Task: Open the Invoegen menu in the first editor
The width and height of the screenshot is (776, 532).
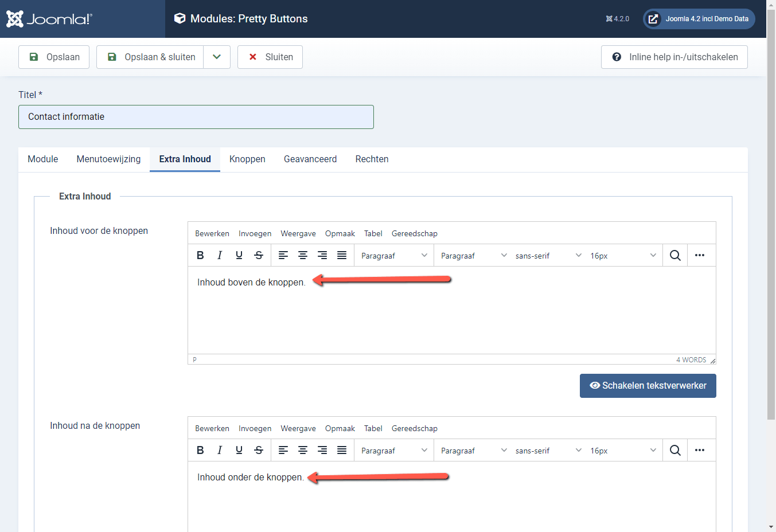Action: (255, 233)
